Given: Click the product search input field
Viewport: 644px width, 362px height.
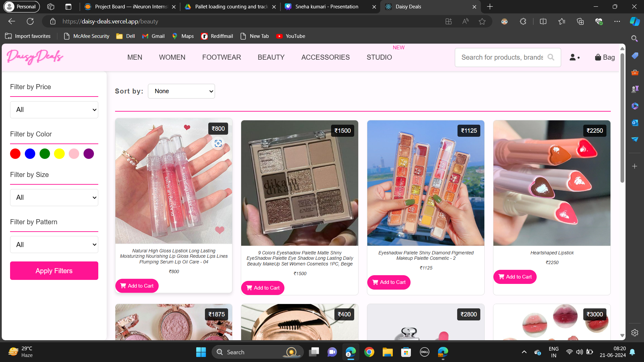Looking at the screenshot, I should [x=502, y=57].
